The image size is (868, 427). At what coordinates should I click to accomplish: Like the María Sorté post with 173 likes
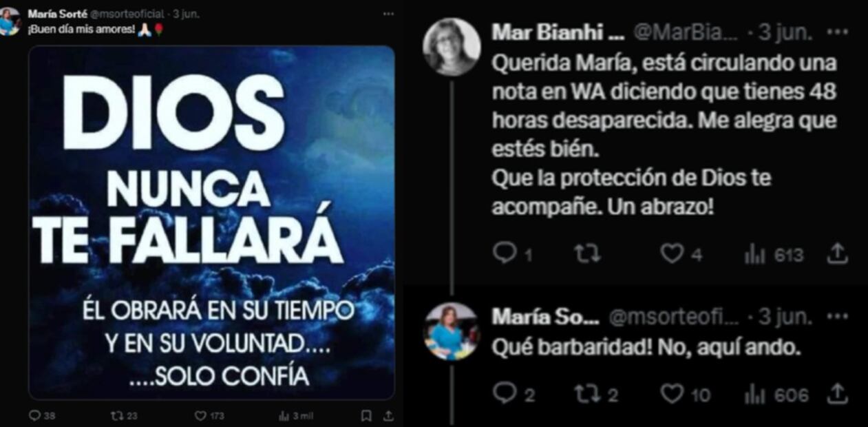click(x=209, y=416)
